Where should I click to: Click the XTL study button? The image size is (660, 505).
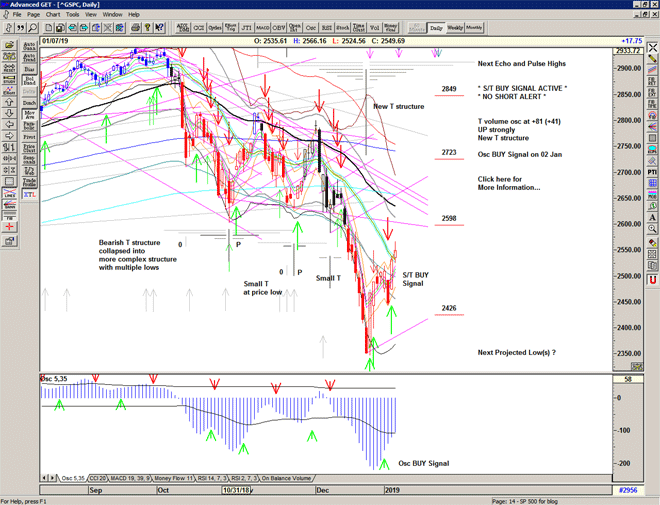[x=29, y=195]
